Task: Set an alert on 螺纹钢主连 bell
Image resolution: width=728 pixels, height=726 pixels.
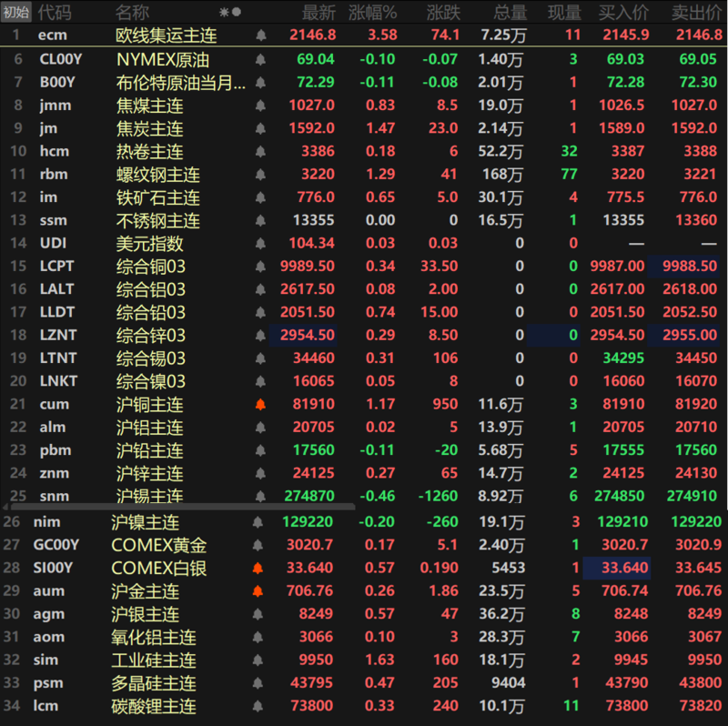Action: point(261,174)
